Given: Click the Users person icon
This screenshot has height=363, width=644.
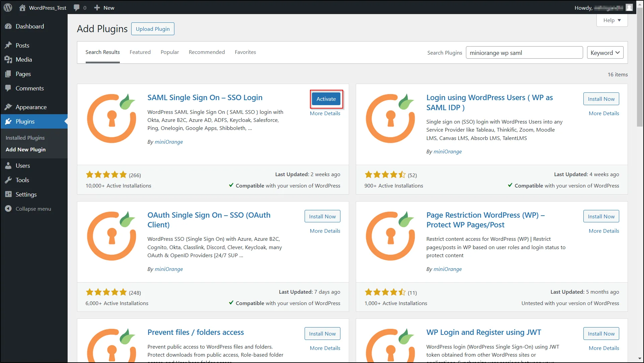Looking at the screenshot, I should (x=8, y=166).
